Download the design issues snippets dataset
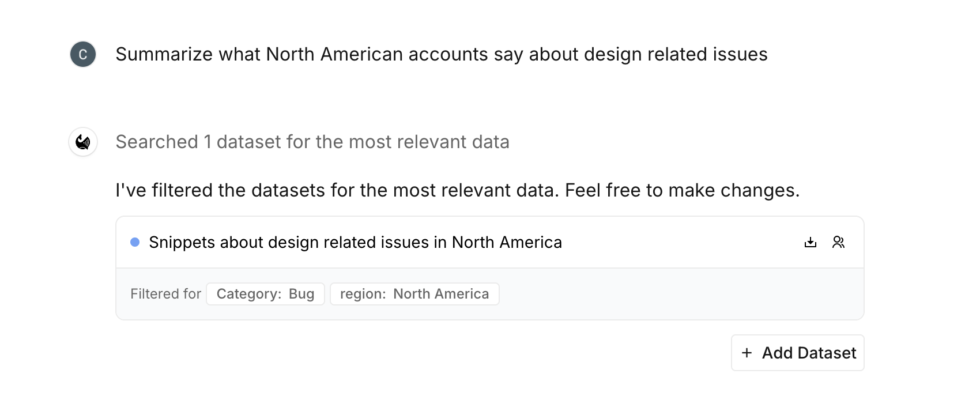The image size is (980, 415). click(x=811, y=243)
